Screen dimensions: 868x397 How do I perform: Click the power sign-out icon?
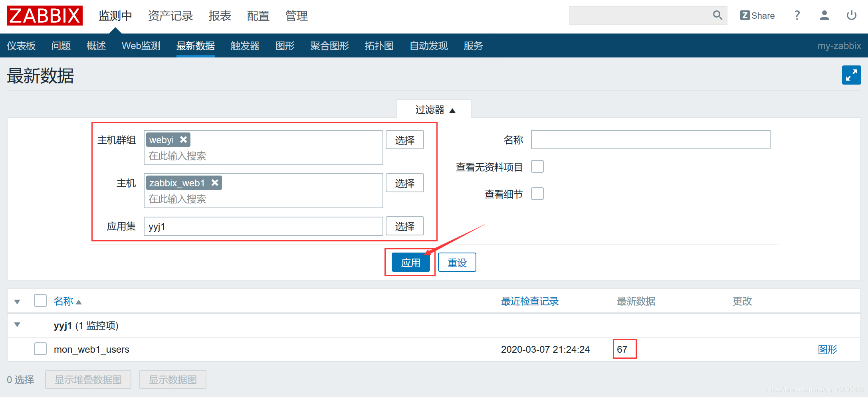coord(852,16)
